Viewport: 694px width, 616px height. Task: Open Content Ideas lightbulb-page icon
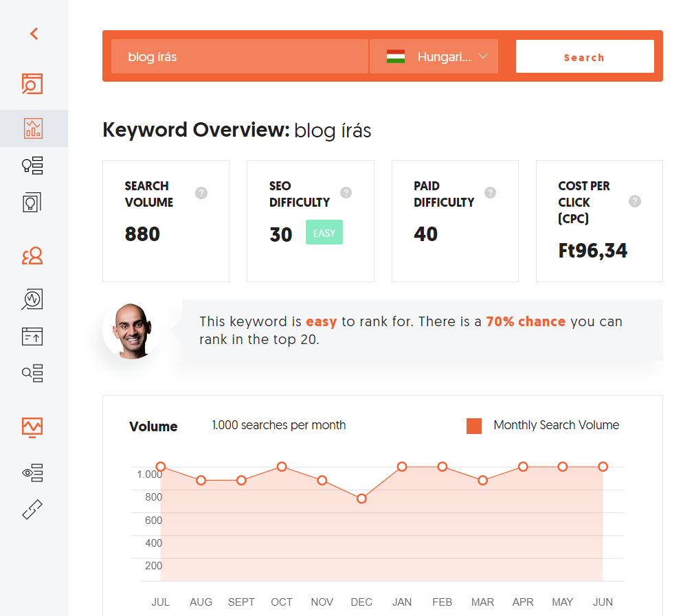(x=32, y=202)
